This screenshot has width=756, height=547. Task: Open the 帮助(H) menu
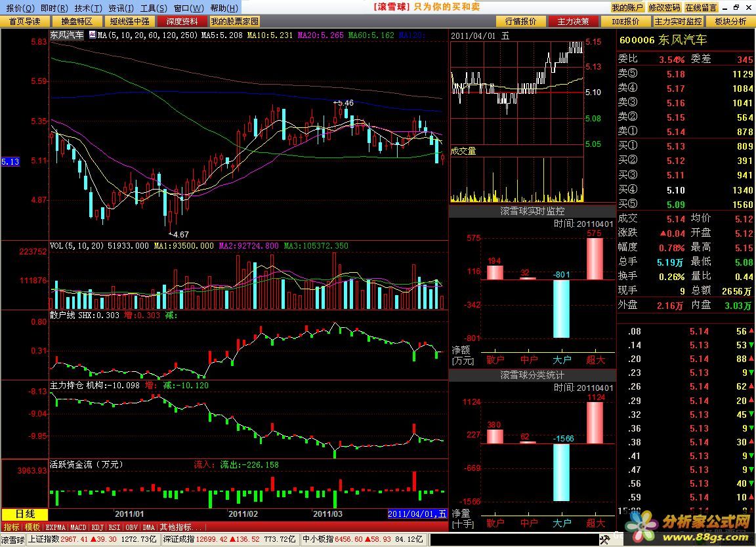pyautogui.click(x=224, y=8)
